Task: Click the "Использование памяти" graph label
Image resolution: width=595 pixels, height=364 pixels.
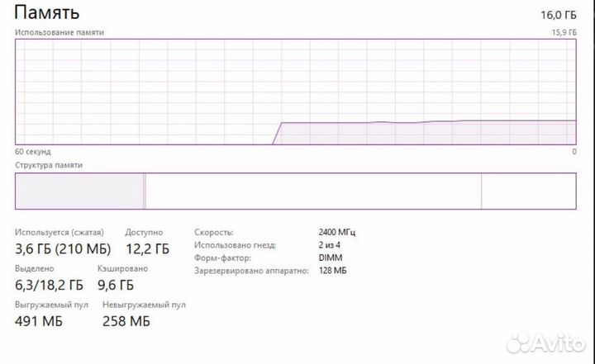Action: 59,32
